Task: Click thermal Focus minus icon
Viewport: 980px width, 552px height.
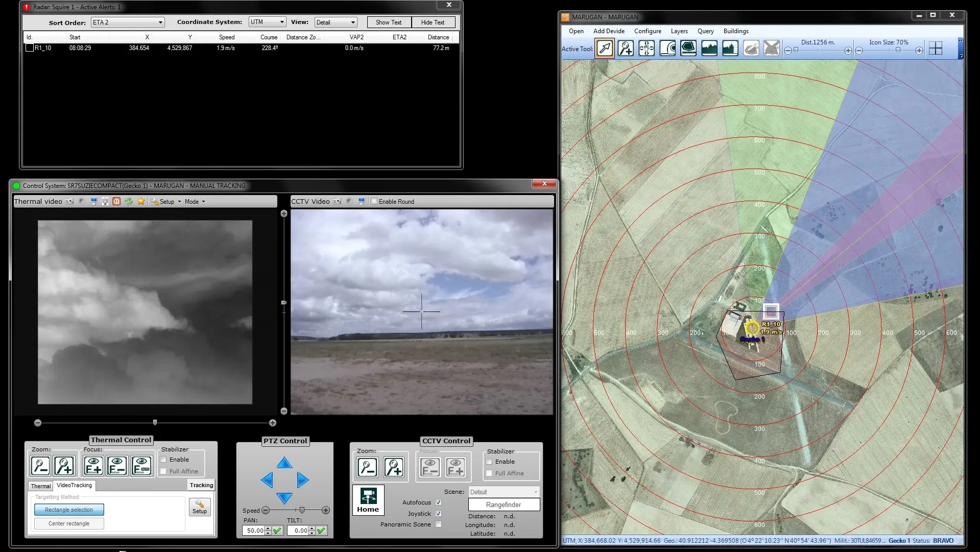Action: coord(117,466)
